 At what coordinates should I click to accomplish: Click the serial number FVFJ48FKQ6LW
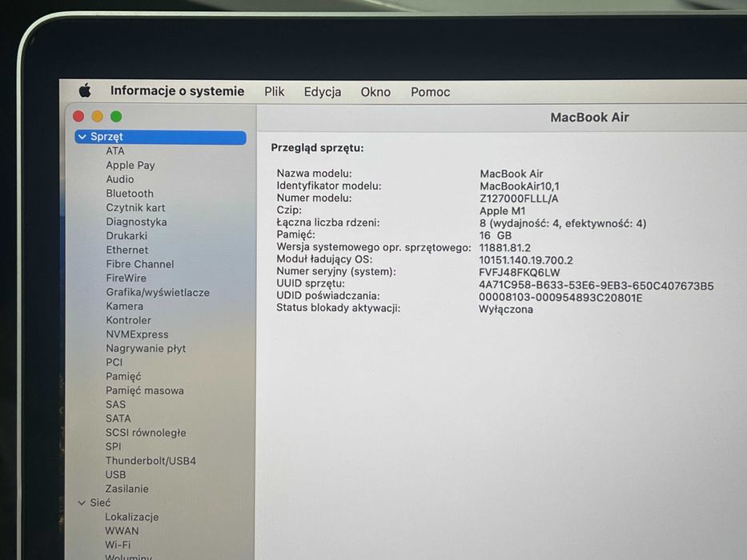tap(520, 273)
